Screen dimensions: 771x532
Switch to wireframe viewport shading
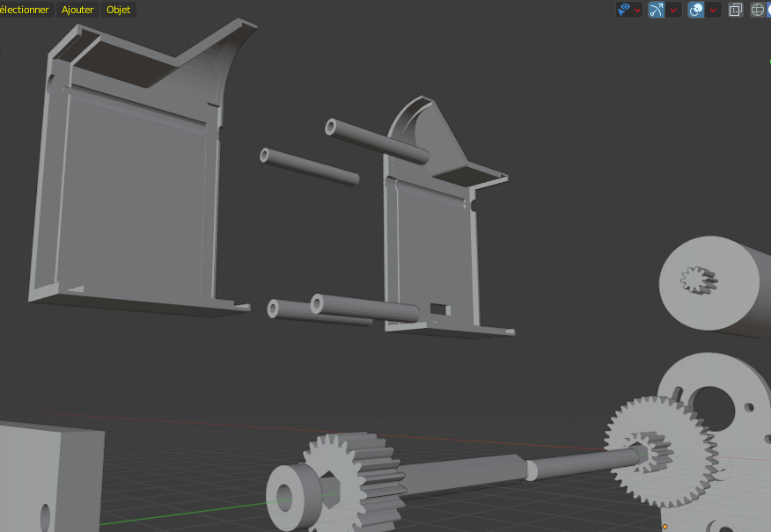coord(757,10)
